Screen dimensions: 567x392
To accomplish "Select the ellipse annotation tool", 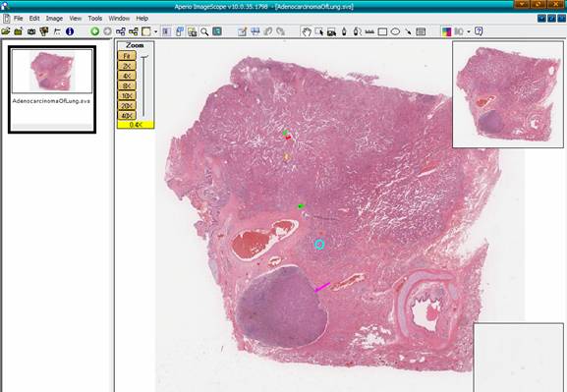I will [395, 31].
